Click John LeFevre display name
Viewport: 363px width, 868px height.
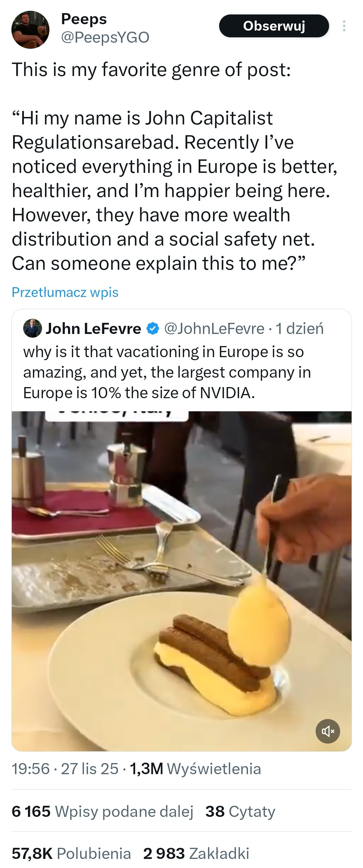(93, 329)
